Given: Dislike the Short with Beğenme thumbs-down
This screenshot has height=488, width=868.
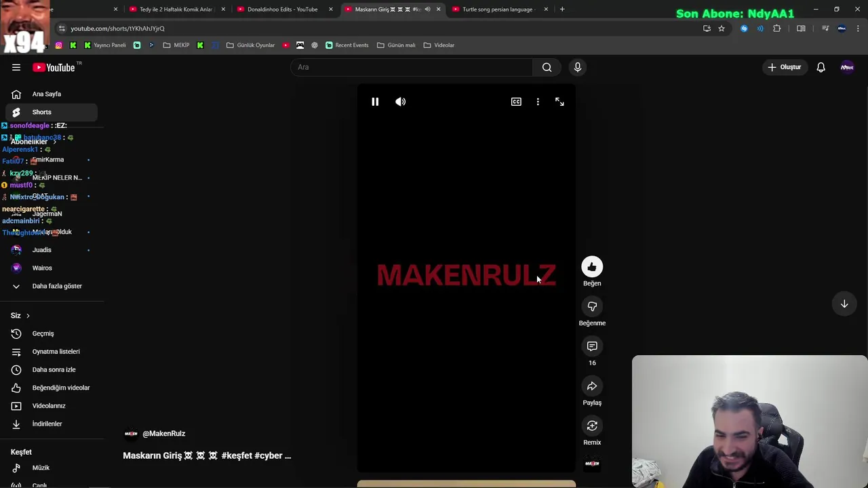Looking at the screenshot, I should click(592, 307).
